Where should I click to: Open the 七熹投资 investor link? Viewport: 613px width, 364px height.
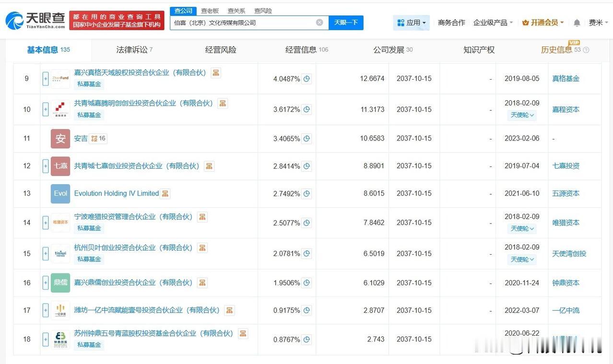[566, 166]
